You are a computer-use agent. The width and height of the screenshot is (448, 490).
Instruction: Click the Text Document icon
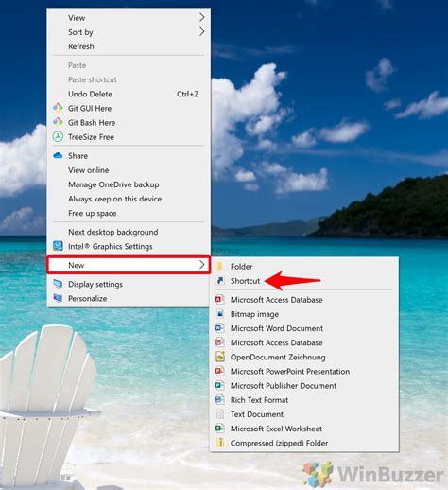tap(220, 414)
